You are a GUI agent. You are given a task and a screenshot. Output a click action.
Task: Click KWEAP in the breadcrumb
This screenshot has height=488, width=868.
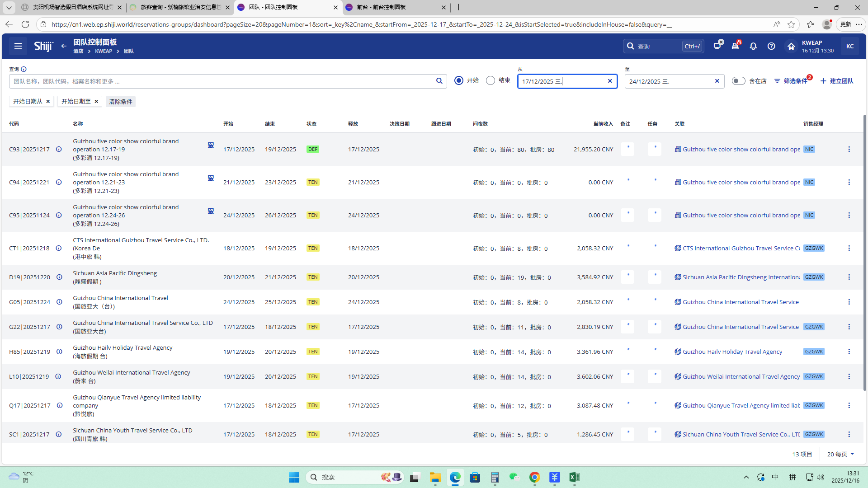(x=104, y=51)
